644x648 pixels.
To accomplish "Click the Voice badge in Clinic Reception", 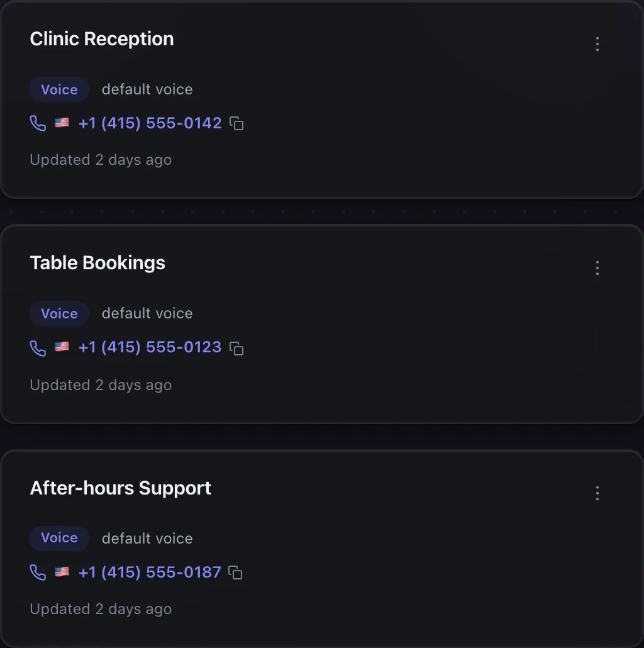I will coord(59,89).
